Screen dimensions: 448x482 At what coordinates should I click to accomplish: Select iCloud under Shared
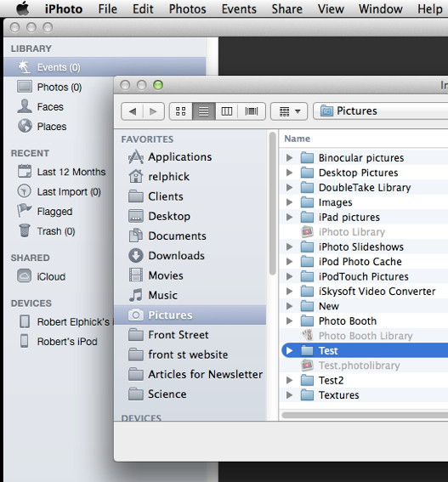point(41,276)
